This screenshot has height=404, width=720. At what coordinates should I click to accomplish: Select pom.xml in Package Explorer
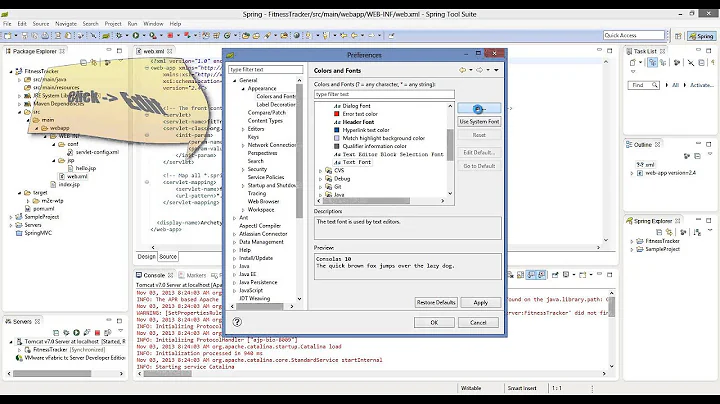43,208
